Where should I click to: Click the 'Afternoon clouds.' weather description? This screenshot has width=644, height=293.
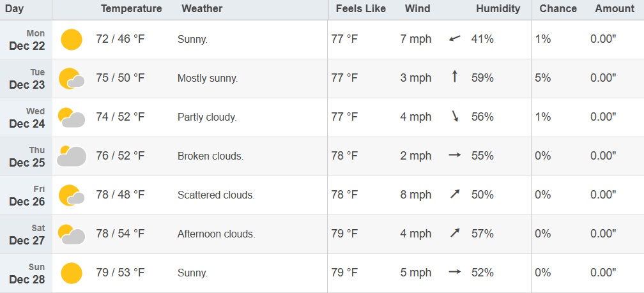pos(216,234)
